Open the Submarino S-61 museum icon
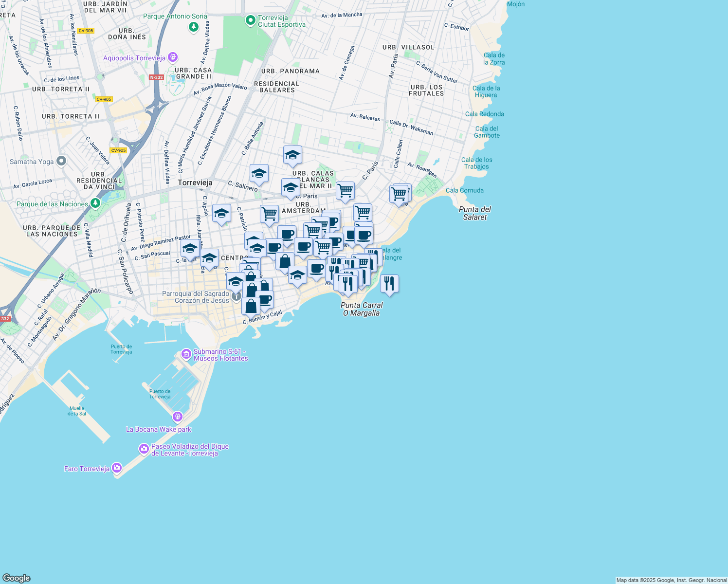 186,354
